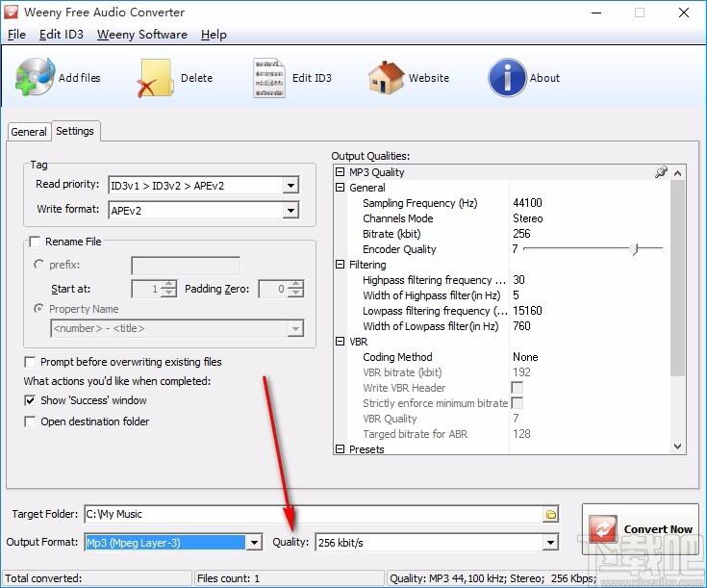The width and height of the screenshot is (707, 588).
Task: Enable Open destination folder checkbox
Action: click(x=30, y=422)
